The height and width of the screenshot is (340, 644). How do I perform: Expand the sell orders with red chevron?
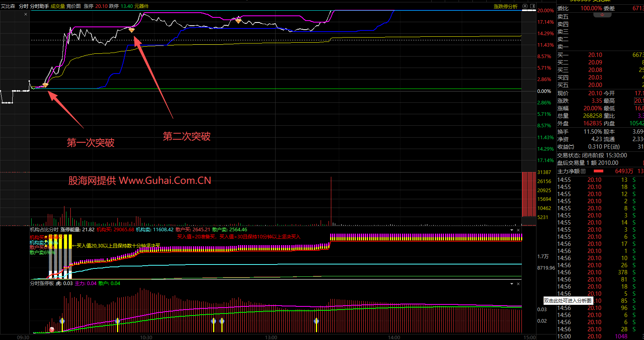coord(602,15)
